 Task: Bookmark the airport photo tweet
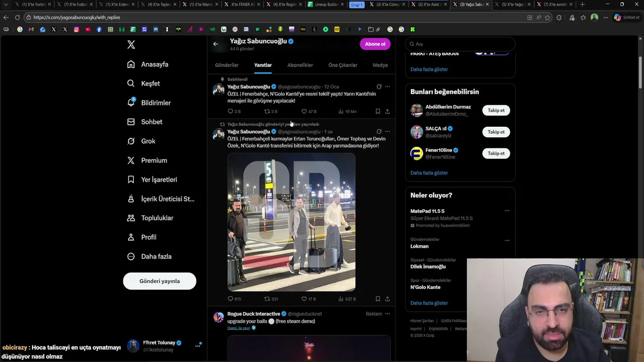(378, 299)
